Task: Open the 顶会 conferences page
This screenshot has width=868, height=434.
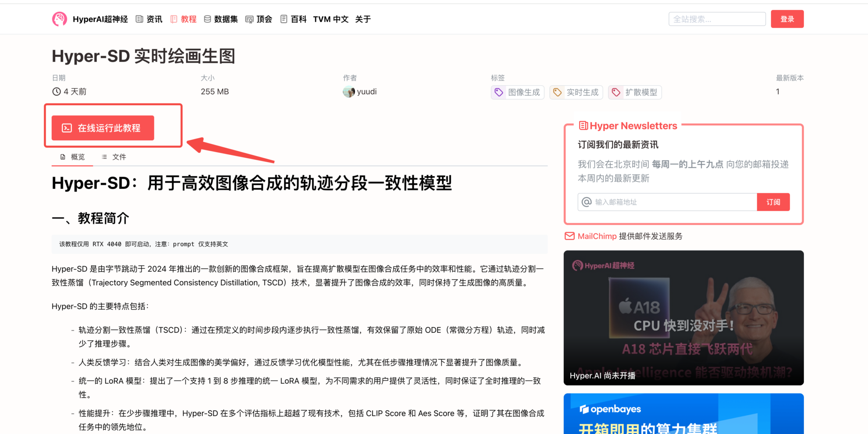Action: point(259,19)
